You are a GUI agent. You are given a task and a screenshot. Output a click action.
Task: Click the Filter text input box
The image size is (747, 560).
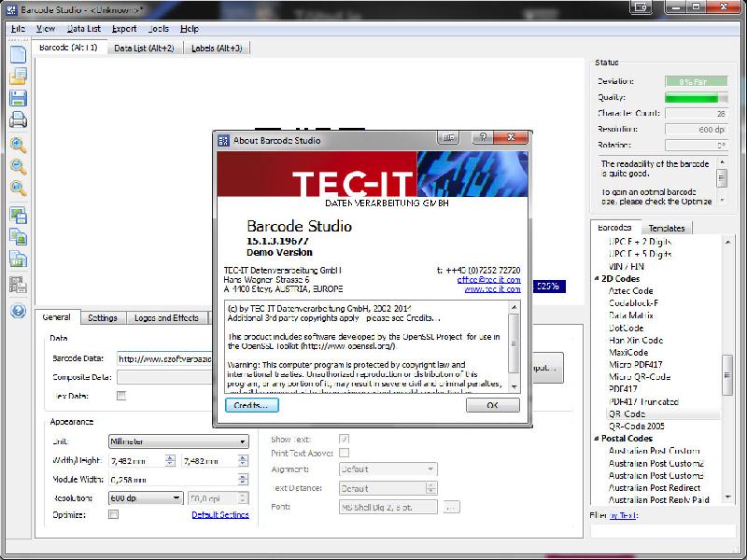click(663, 531)
